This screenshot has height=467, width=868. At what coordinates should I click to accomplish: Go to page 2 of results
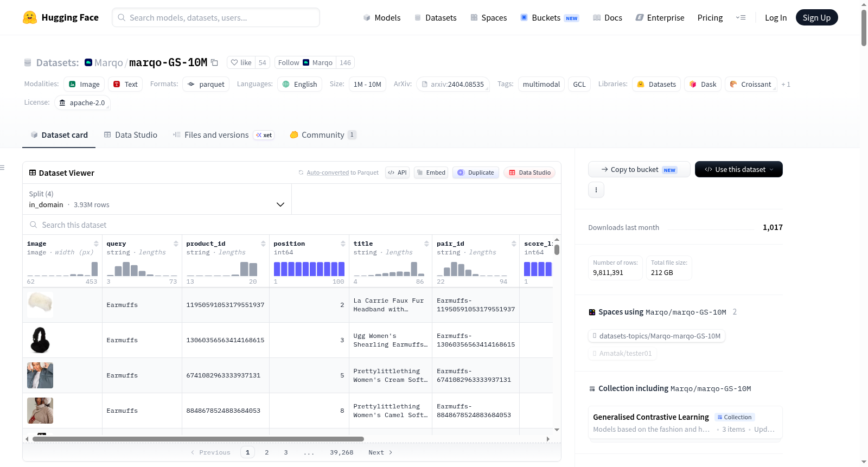pos(267,452)
